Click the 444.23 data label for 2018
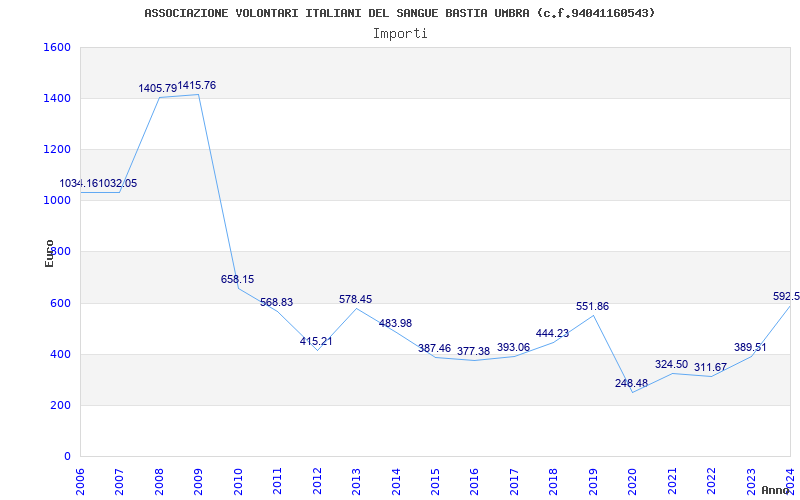The image size is (800, 500). coord(552,334)
